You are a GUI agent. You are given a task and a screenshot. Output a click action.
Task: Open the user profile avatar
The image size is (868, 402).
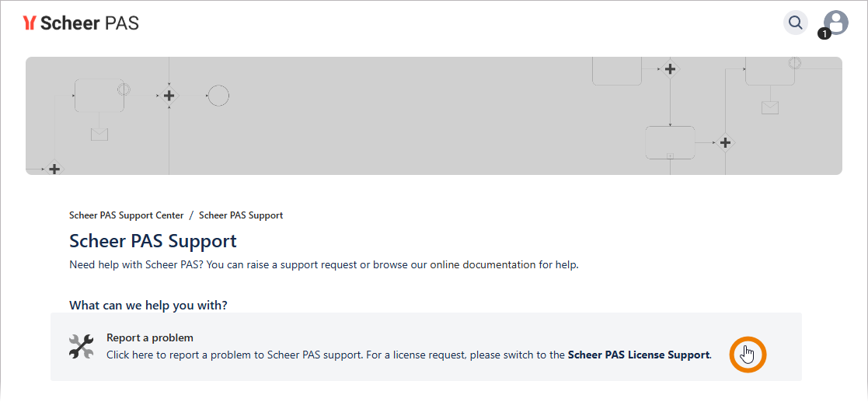click(x=836, y=22)
